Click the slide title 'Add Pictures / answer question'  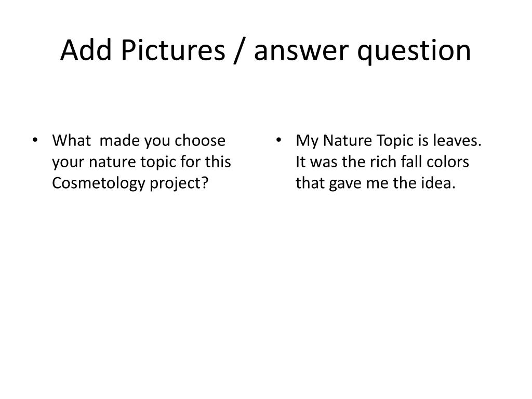(x=265, y=50)
